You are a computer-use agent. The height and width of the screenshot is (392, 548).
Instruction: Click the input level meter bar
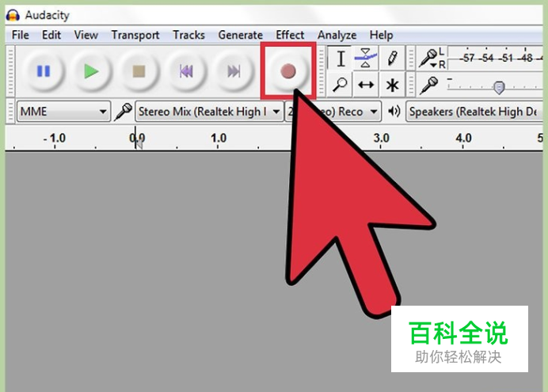point(496,58)
